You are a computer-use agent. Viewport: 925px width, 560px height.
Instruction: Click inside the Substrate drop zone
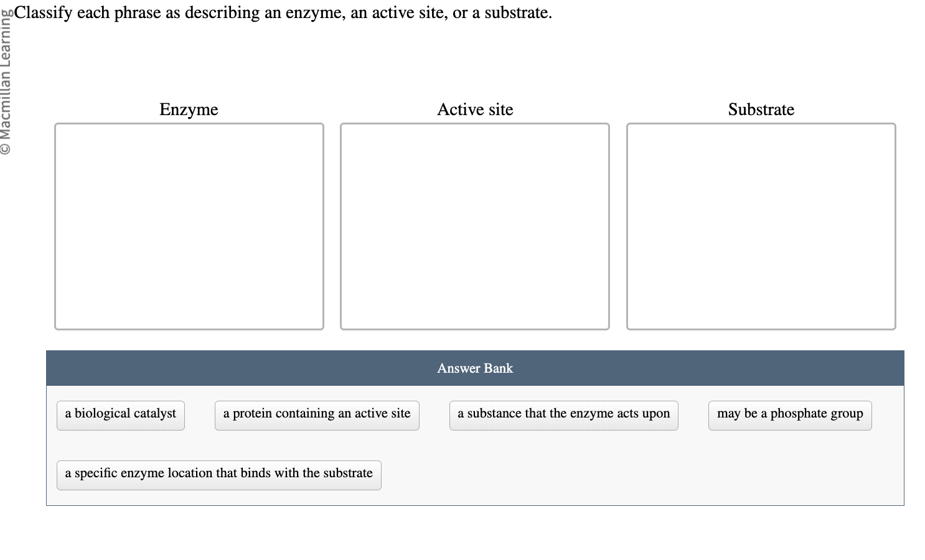coord(761,226)
